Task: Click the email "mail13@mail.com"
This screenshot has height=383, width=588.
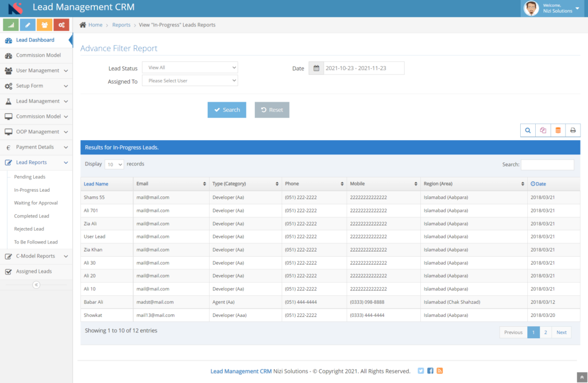Action: pos(156,315)
